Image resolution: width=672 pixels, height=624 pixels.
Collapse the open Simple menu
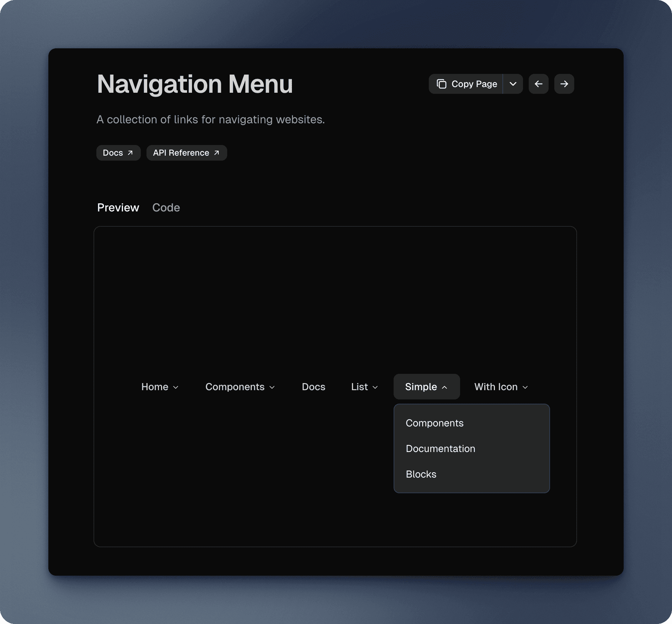[426, 387]
